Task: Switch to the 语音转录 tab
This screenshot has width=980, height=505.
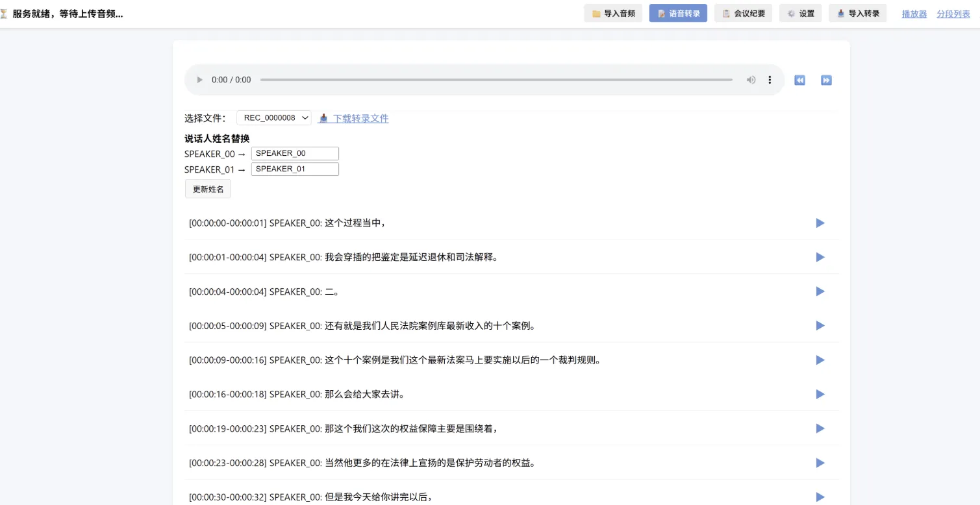Action: point(678,13)
